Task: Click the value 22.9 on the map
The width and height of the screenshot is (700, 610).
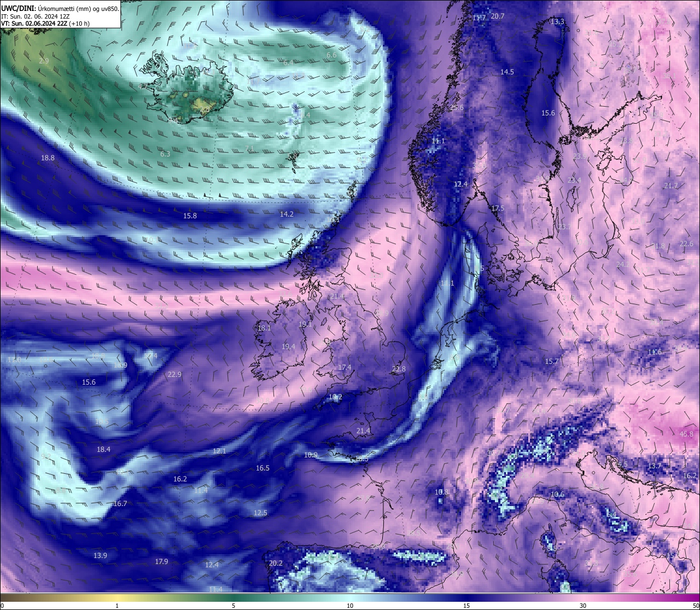Action: pyautogui.click(x=174, y=375)
